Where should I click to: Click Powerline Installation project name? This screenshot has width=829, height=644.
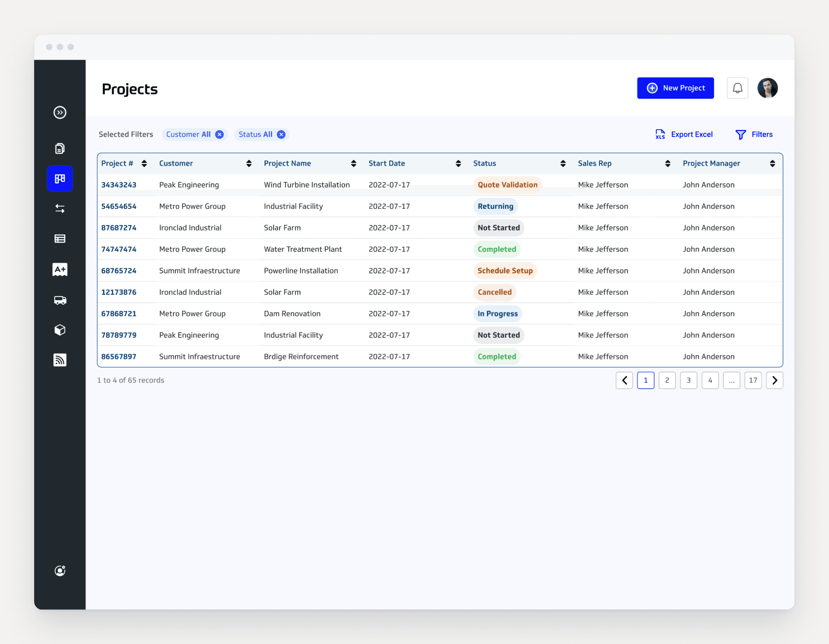point(301,270)
